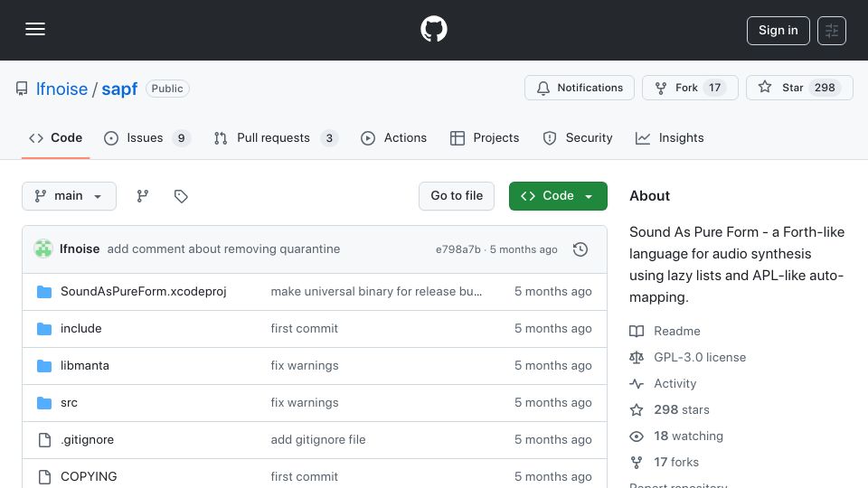Open the appearance settings icon beside Sign in

[x=832, y=31]
